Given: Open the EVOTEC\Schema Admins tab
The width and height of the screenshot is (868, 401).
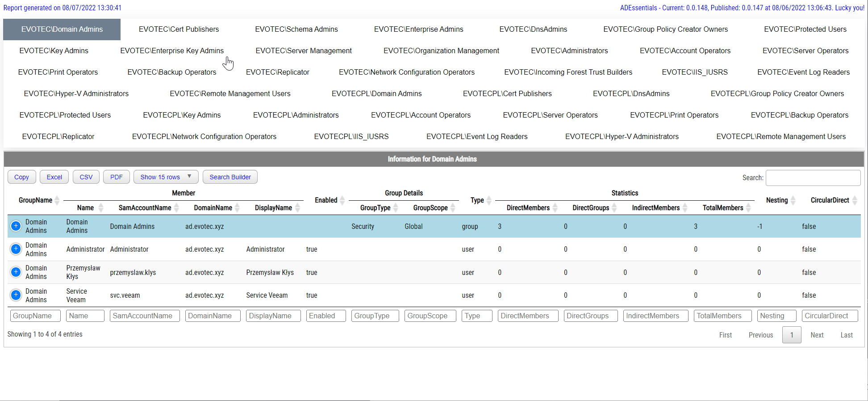Looking at the screenshot, I should 296,30.
